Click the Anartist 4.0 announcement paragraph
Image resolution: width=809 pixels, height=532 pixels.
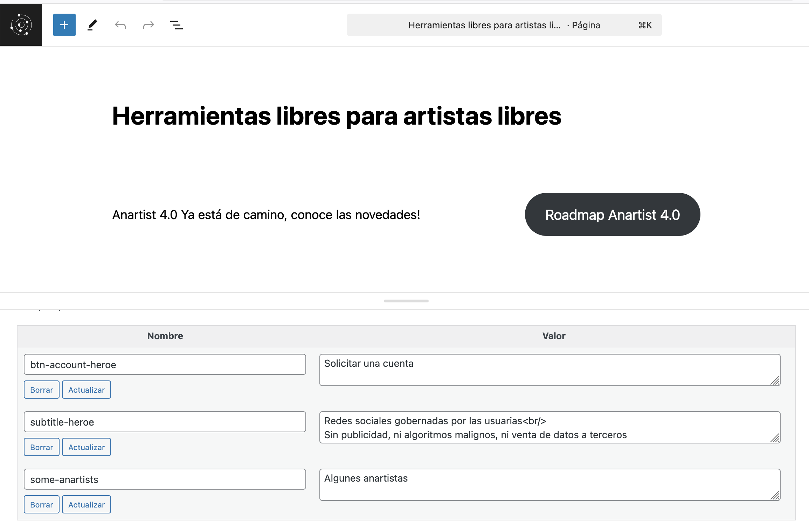266,215
